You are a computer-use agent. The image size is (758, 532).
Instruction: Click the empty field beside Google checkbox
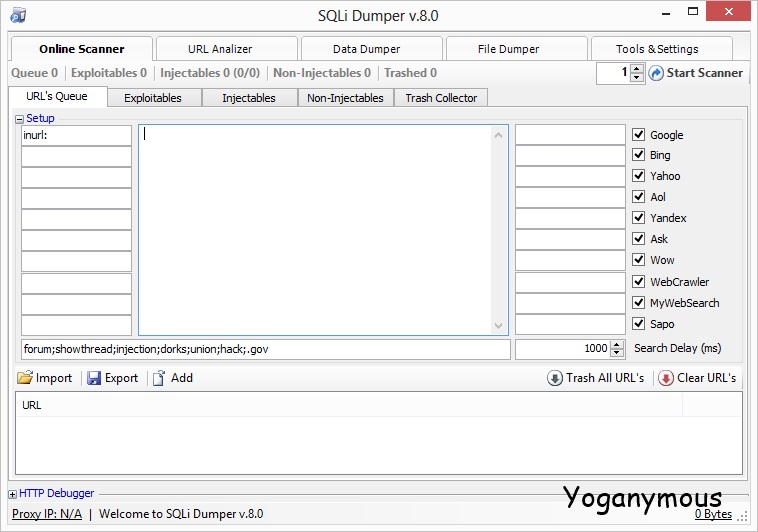[x=570, y=135]
